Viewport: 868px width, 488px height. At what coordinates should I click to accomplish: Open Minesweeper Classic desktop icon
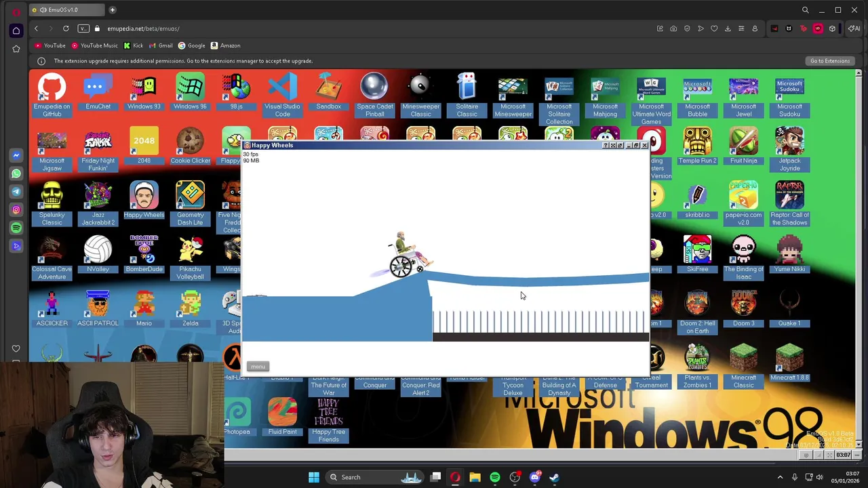[420, 95]
